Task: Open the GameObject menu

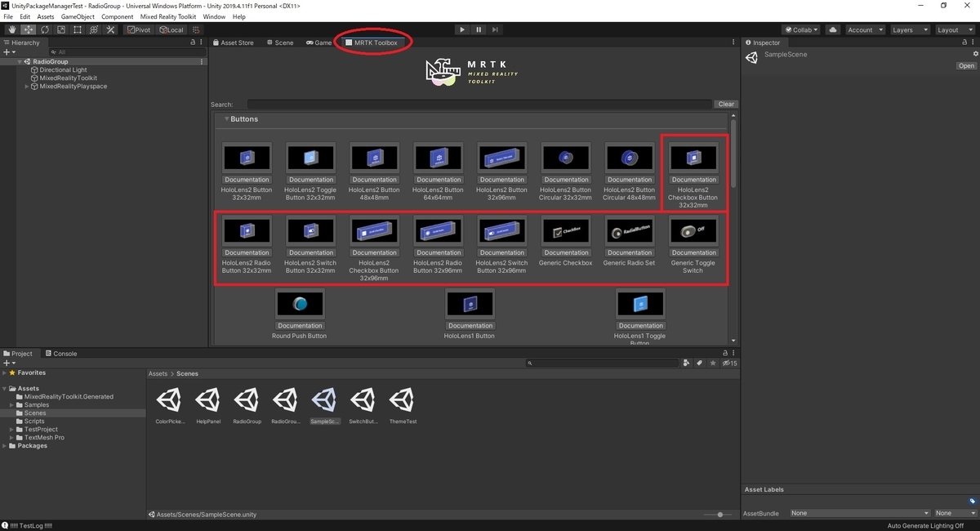Action: tap(78, 16)
